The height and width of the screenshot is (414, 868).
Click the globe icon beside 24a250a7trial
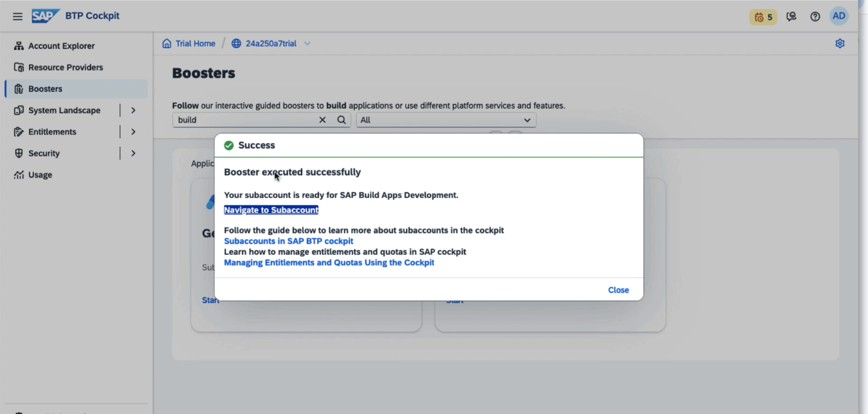[236, 43]
